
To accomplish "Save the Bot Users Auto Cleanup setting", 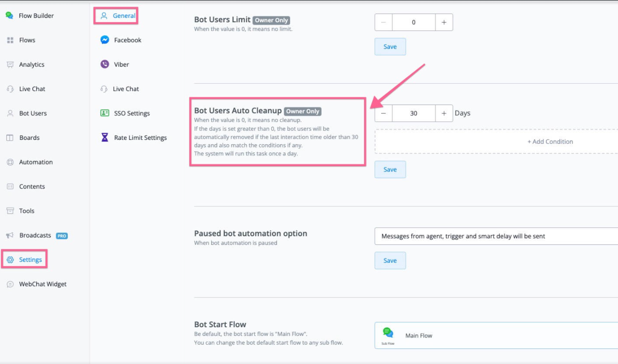I will point(390,169).
